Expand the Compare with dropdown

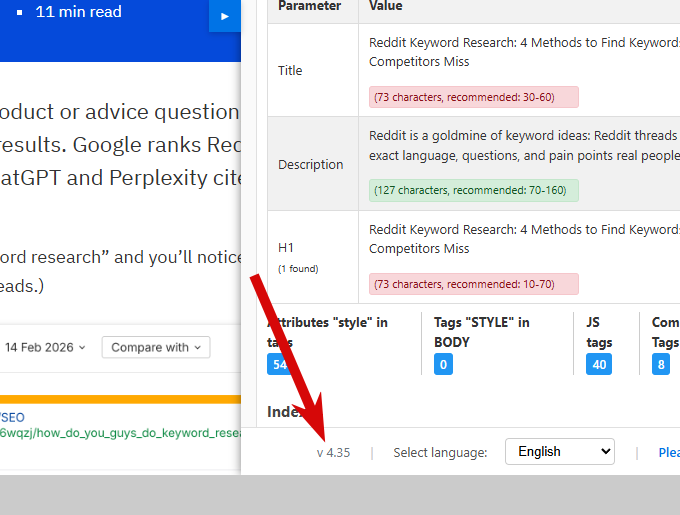click(x=155, y=348)
